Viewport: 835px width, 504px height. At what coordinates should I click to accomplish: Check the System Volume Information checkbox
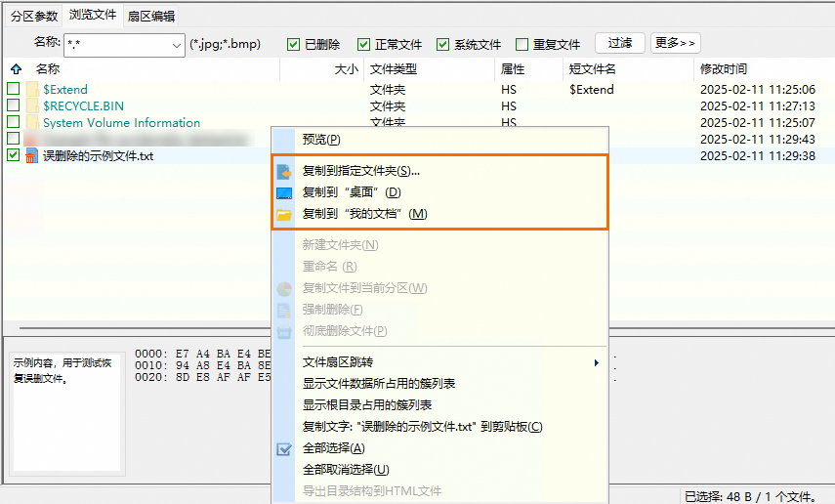(14, 121)
